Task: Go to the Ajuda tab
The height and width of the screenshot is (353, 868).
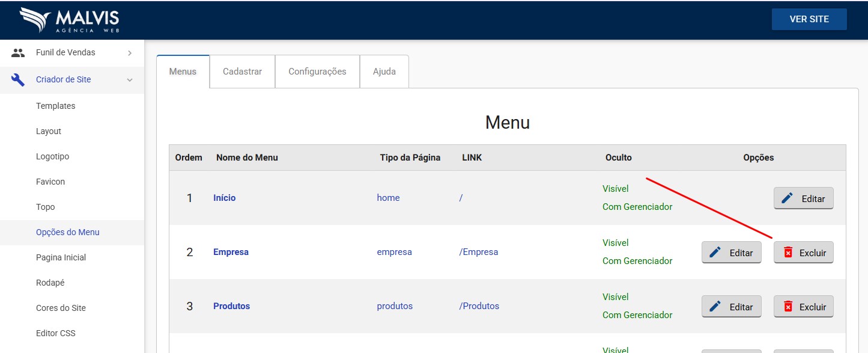Action: pyautogui.click(x=384, y=72)
